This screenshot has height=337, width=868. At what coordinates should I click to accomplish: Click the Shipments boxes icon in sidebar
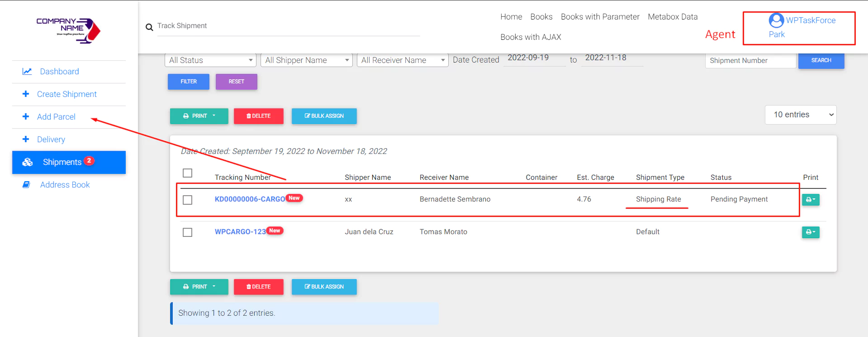point(28,162)
